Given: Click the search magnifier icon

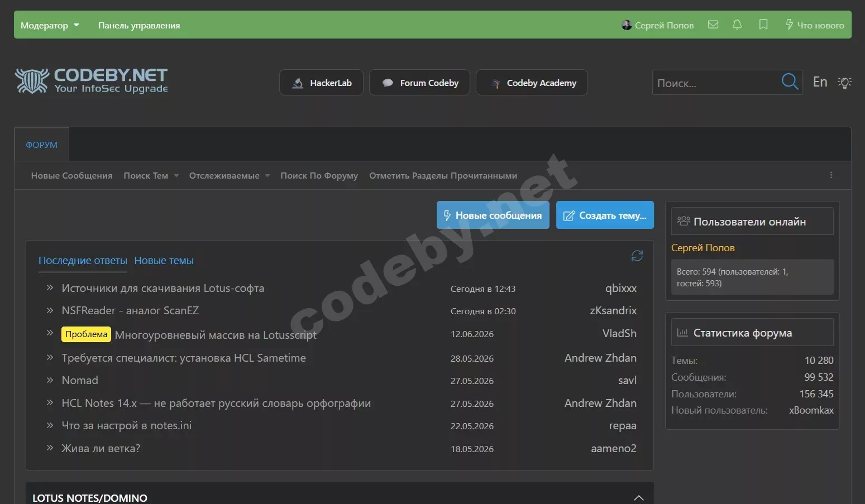Looking at the screenshot, I should 790,82.
